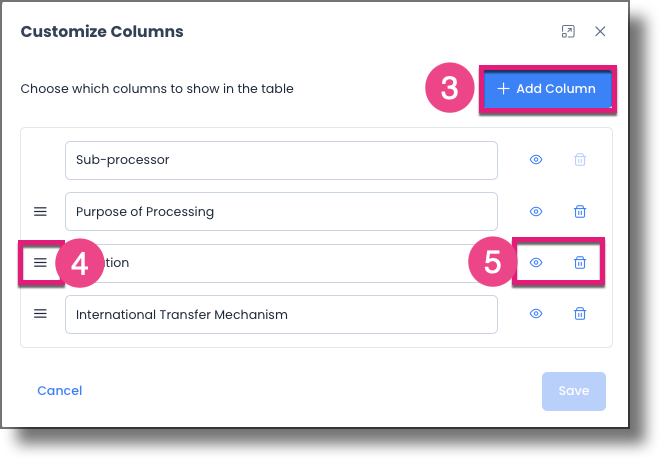Click the expand dialog icon

tap(568, 32)
